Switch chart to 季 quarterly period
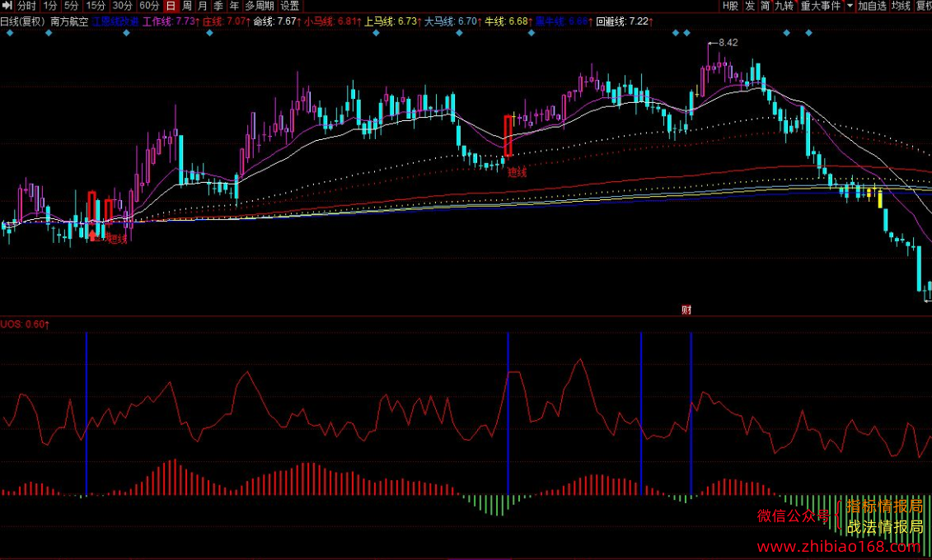 pos(218,5)
